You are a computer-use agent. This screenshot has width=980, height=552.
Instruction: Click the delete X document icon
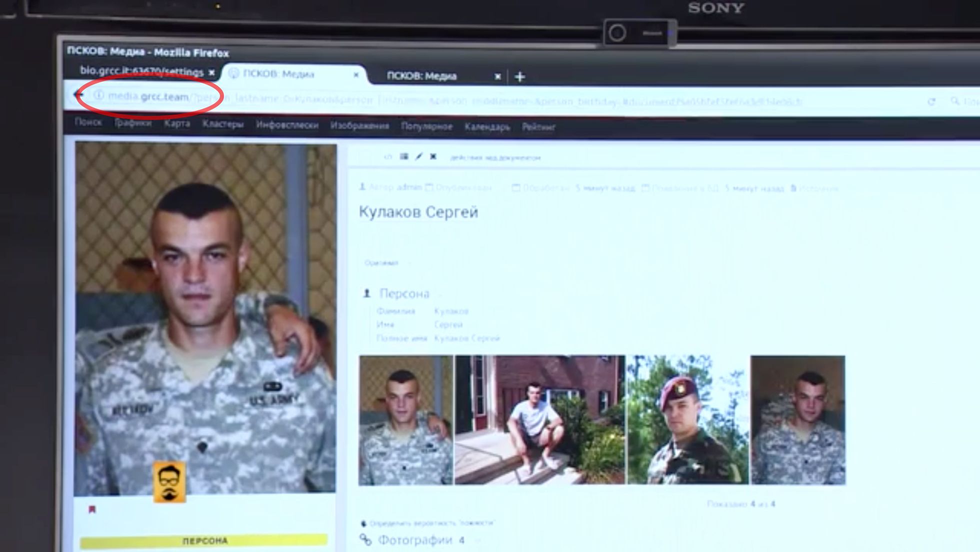point(433,156)
